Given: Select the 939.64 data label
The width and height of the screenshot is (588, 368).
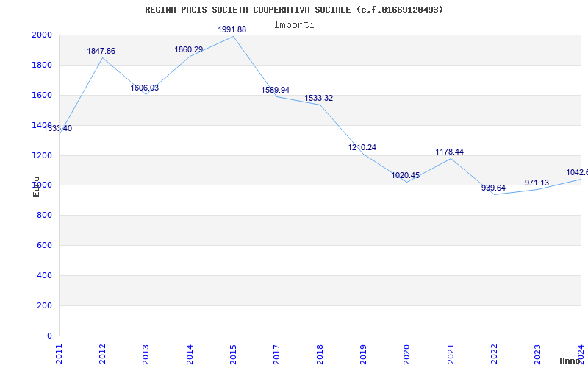Looking at the screenshot, I should pos(493,188).
